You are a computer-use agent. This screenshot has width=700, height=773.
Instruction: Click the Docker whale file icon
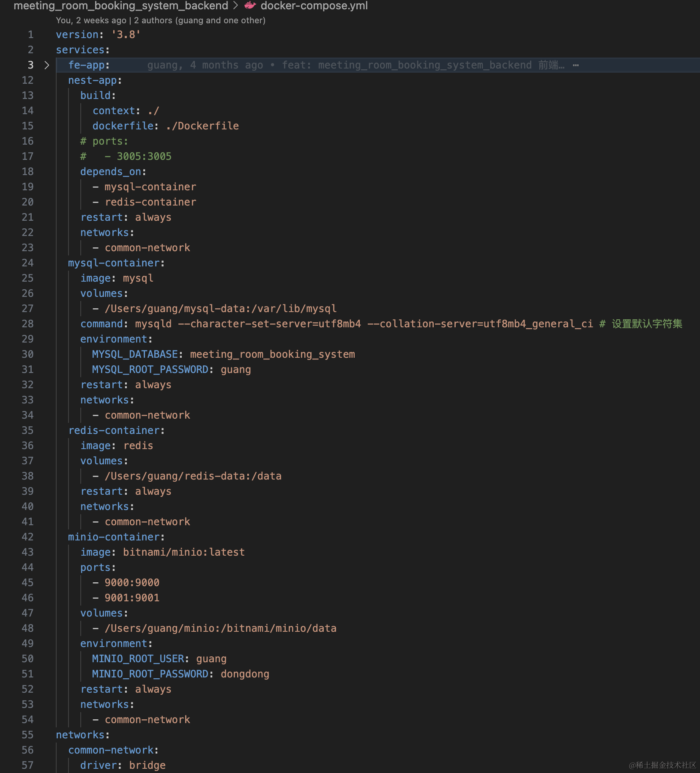(250, 5)
